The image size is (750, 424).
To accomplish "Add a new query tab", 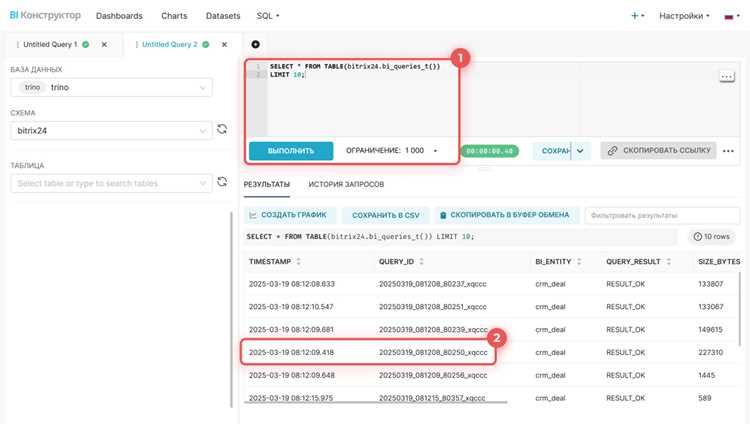I will (255, 44).
